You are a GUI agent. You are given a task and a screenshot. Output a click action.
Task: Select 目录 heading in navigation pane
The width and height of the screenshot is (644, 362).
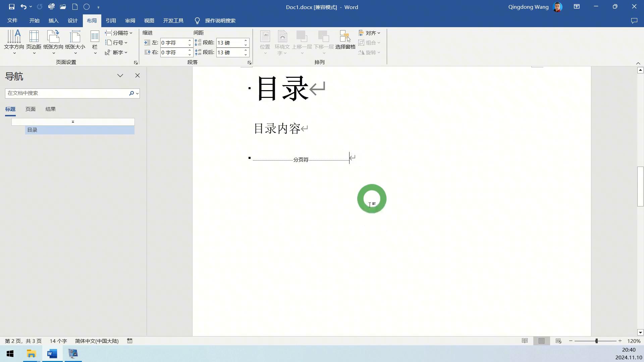(x=32, y=130)
